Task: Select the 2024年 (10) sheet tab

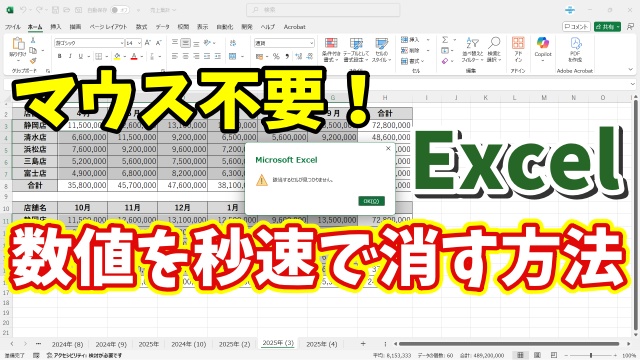Action: tap(188, 344)
